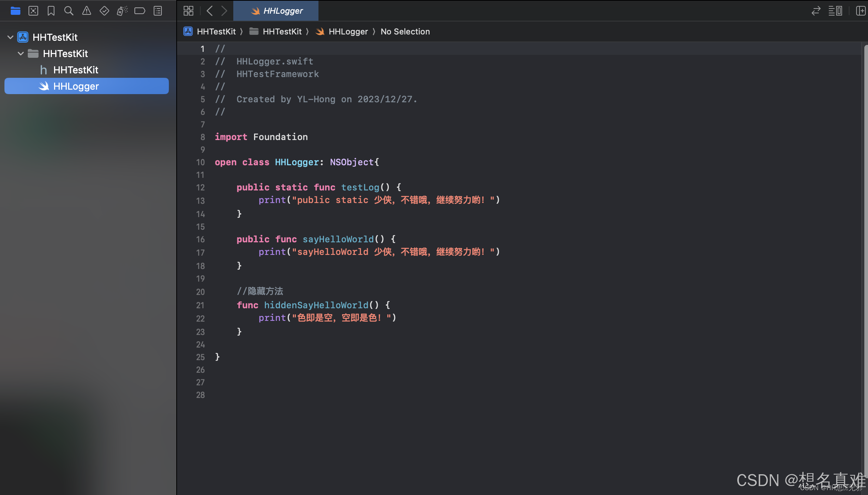Toggle the related items grid control
868x495 pixels.
click(x=188, y=11)
